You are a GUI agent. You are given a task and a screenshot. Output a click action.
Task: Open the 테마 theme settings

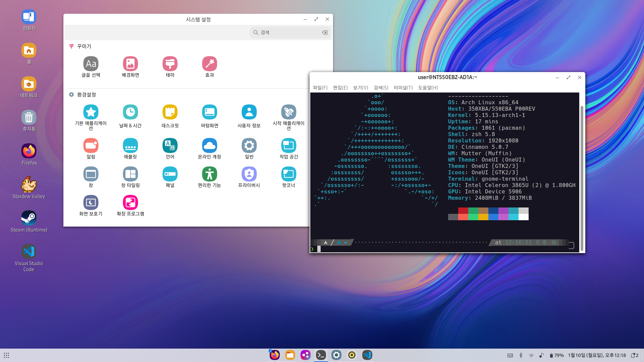point(170,64)
